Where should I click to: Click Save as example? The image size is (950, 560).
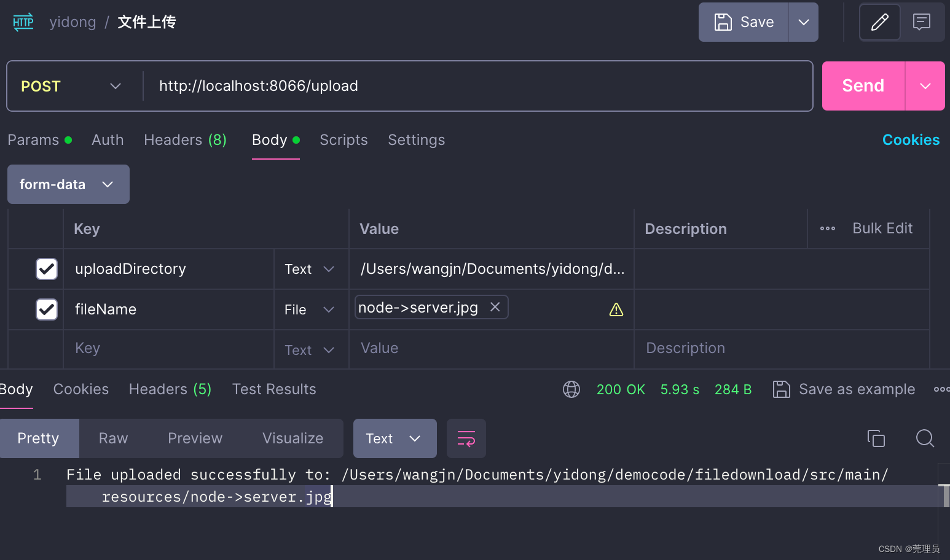(844, 389)
